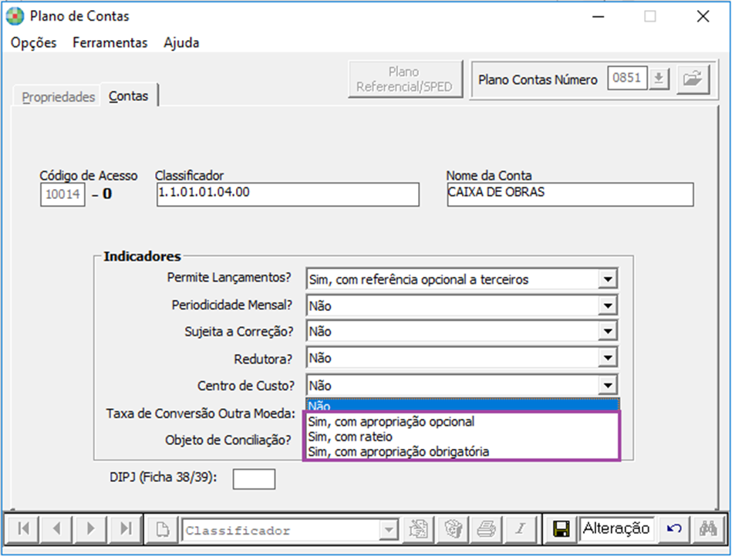Screen dimensions: 732x560
Task: Undo changes with the arrow icon
Action: point(673,529)
